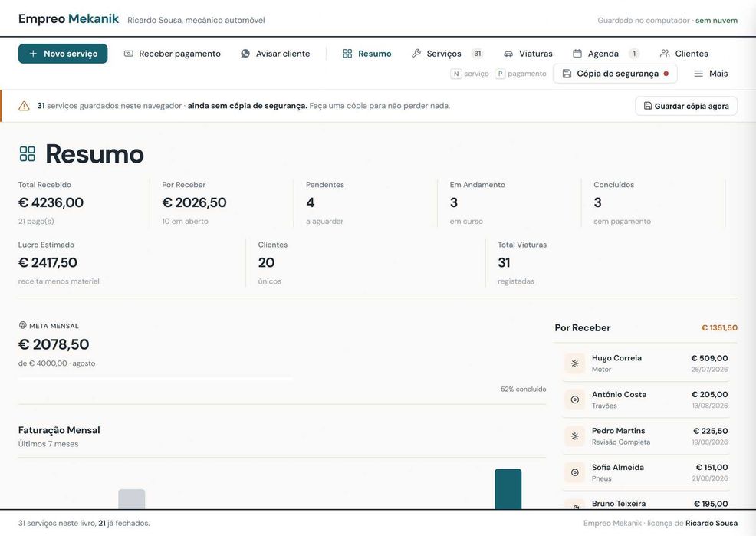This screenshot has height=536, width=756.
Task: Click Pedro Martins' Revisão Completa icon
Action: point(575,436)
